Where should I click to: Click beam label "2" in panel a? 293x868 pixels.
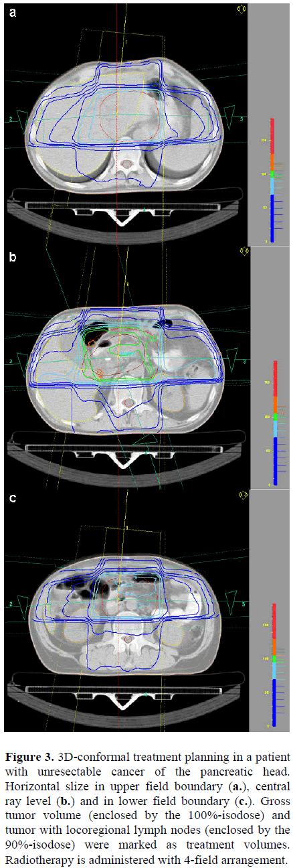pyautogui.click(x=11, y=119)
